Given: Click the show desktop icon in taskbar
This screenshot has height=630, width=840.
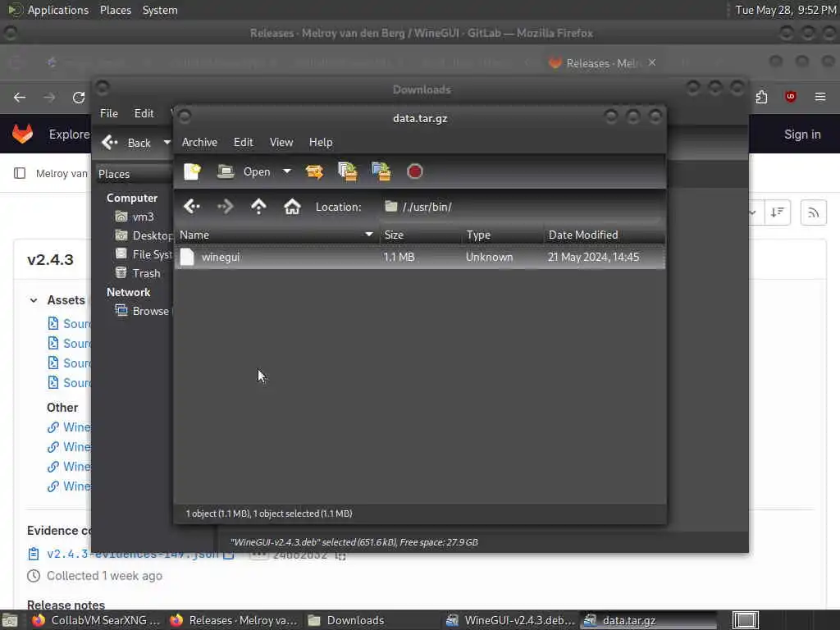Looking at the screenshot, I should 10,620.
